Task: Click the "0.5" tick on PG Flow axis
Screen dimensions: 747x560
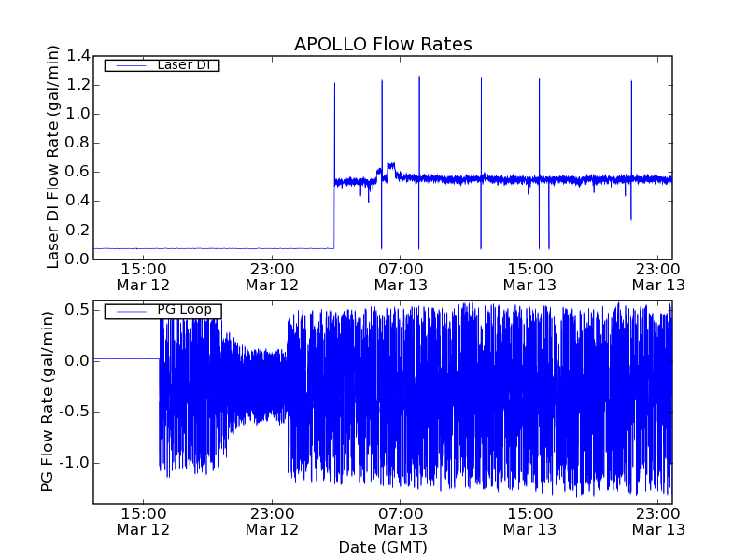Action: (x=77, y=310)
